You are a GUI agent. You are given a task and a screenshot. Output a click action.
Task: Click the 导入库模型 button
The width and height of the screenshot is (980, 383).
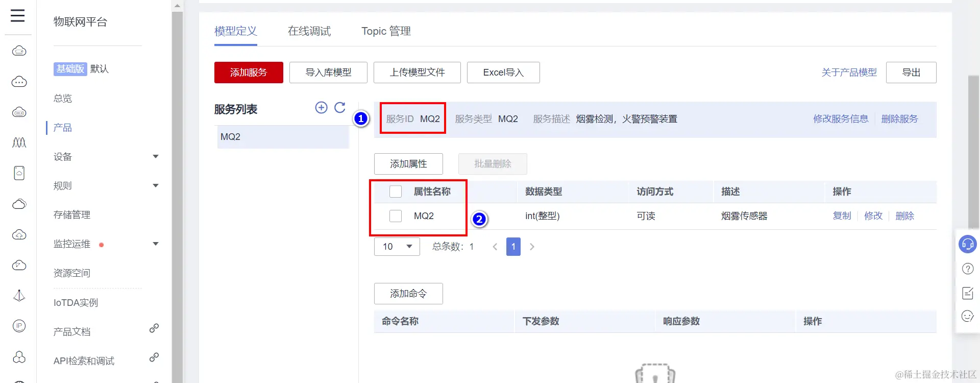coord(328,73)
